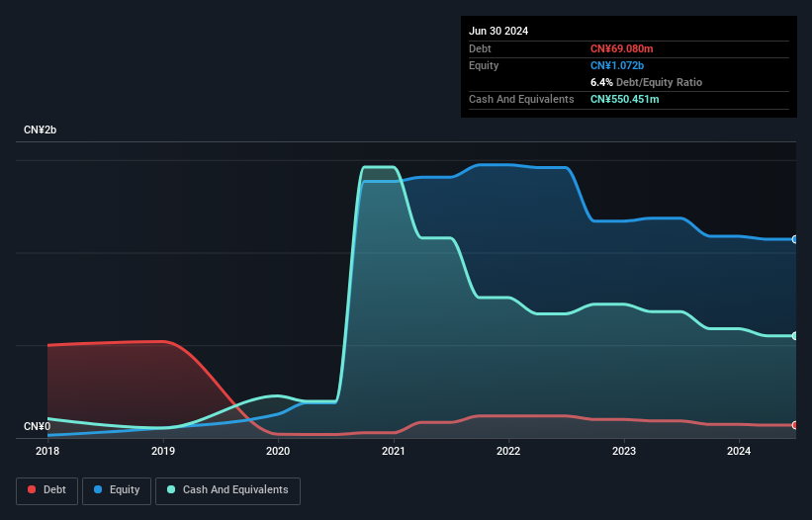Click the 2020 x-axis label
Image resolution: width=812 pixels, height=520 pixels.
click(278, 451)
